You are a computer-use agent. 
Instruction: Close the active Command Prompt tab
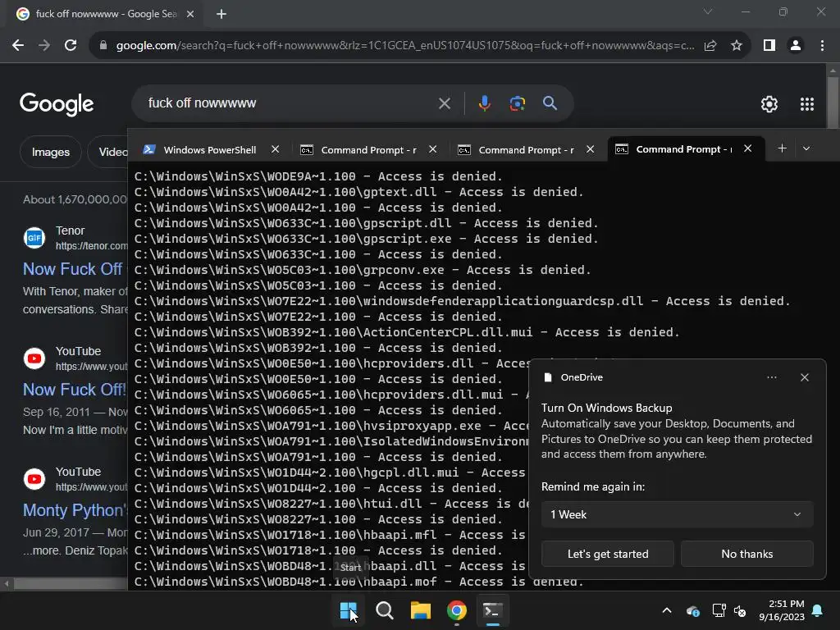click(748, 149)
